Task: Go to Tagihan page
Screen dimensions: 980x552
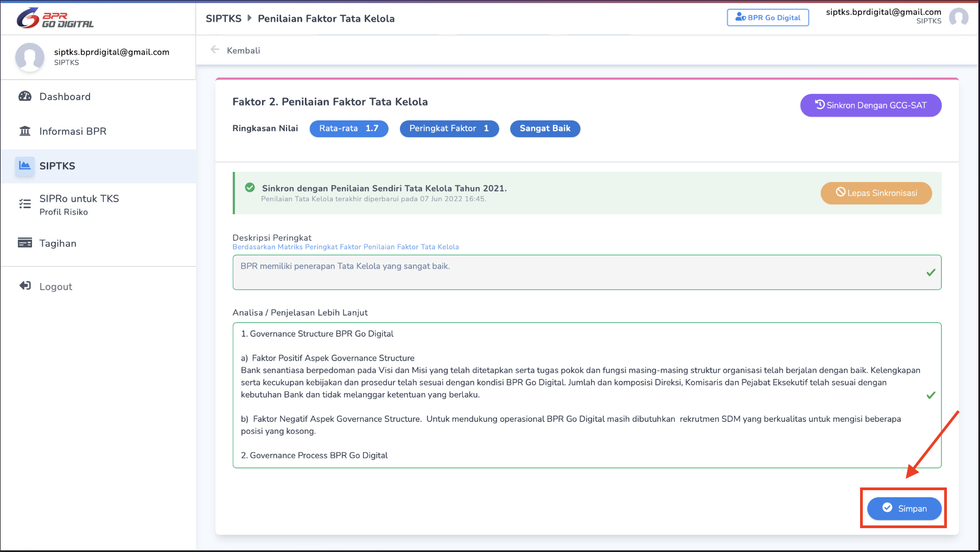Action: (x=98, y=243)
